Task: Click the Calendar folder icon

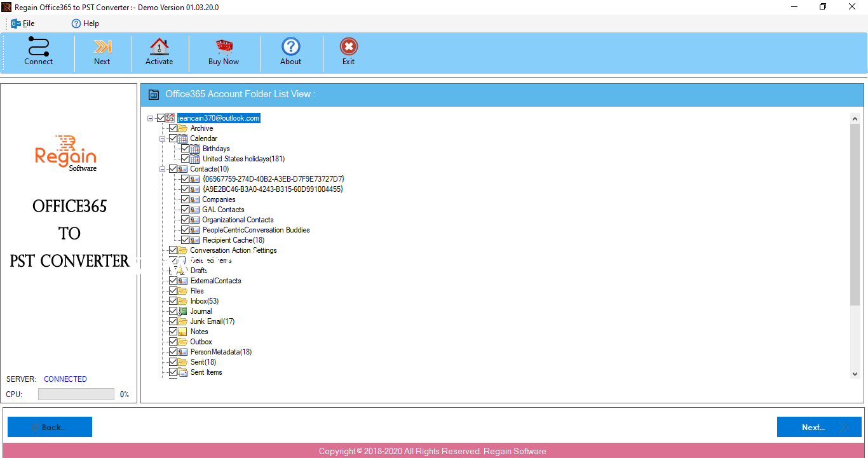Action: click(183, 138)
